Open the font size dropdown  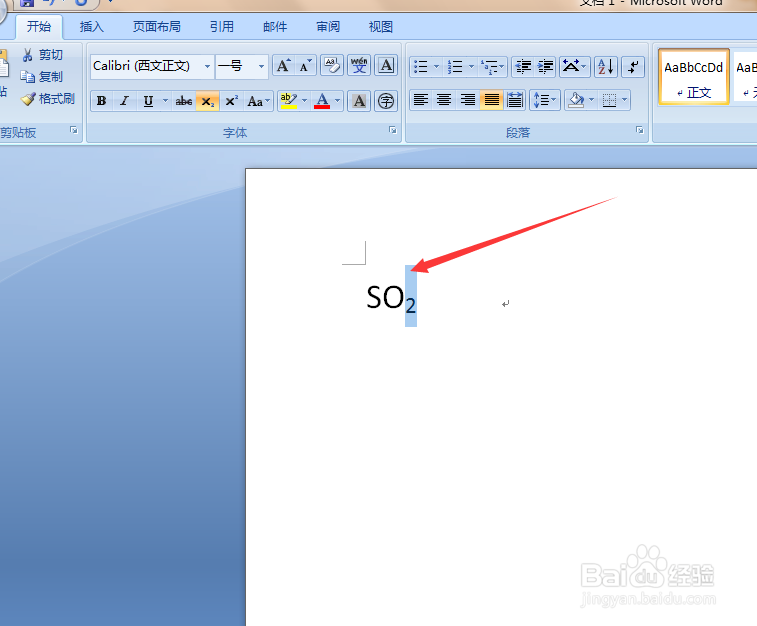coord(261,66)
